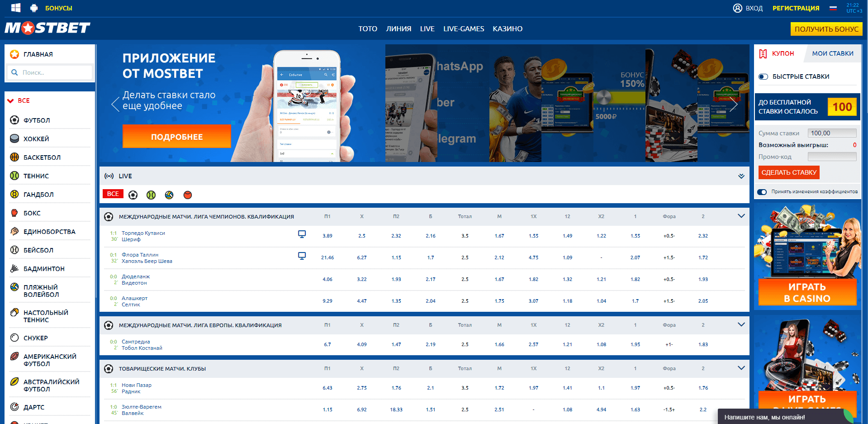Show previous banner slide arrow
Viewport: 868px width, 424px height.
click(x=115, y=105)
